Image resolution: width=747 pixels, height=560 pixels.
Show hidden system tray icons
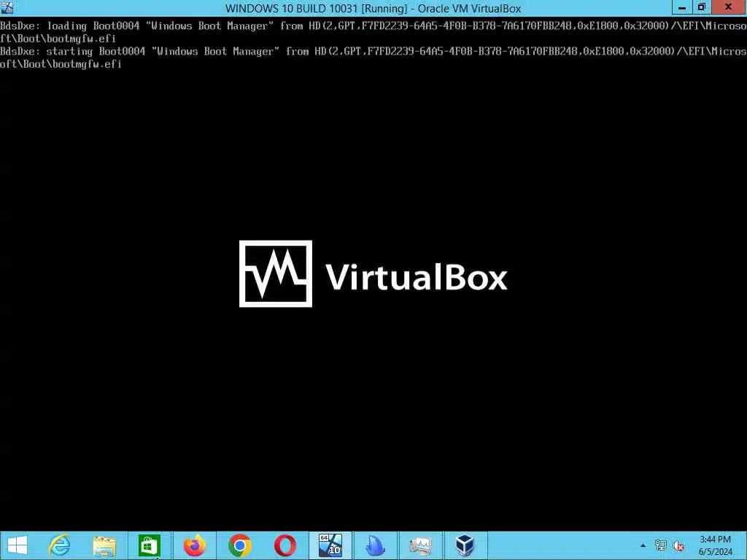[x=643, y=545]
